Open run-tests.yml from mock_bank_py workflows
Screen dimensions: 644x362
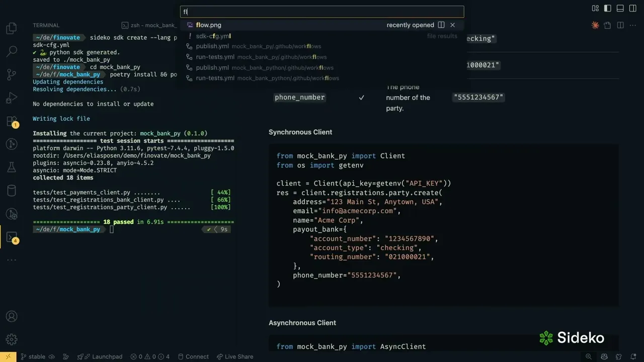[x=322, y=57]
